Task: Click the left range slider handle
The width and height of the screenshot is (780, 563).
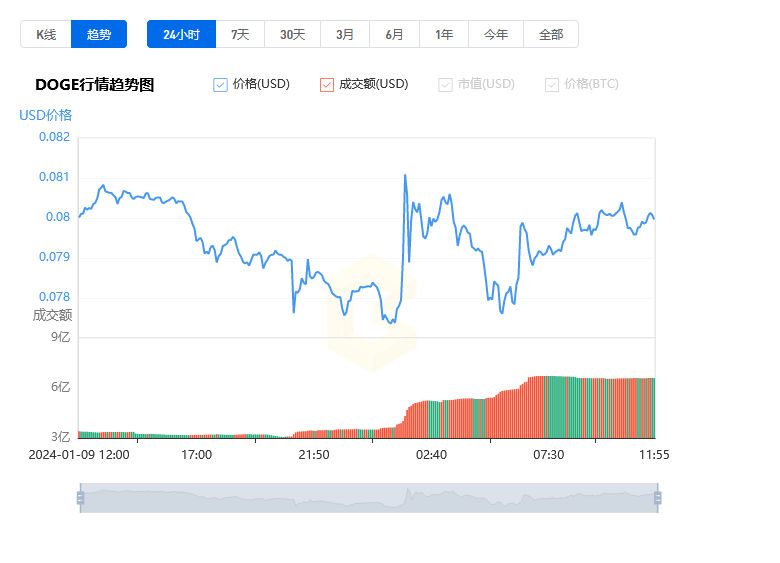Action: (x=80, y=498)
